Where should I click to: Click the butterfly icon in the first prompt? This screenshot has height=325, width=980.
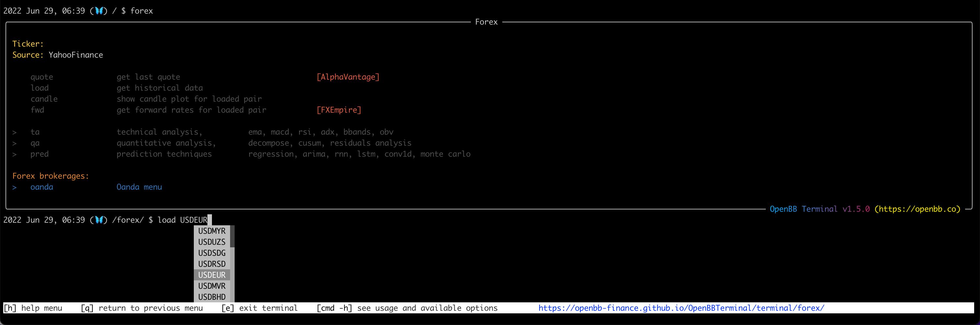pos(99,11)
